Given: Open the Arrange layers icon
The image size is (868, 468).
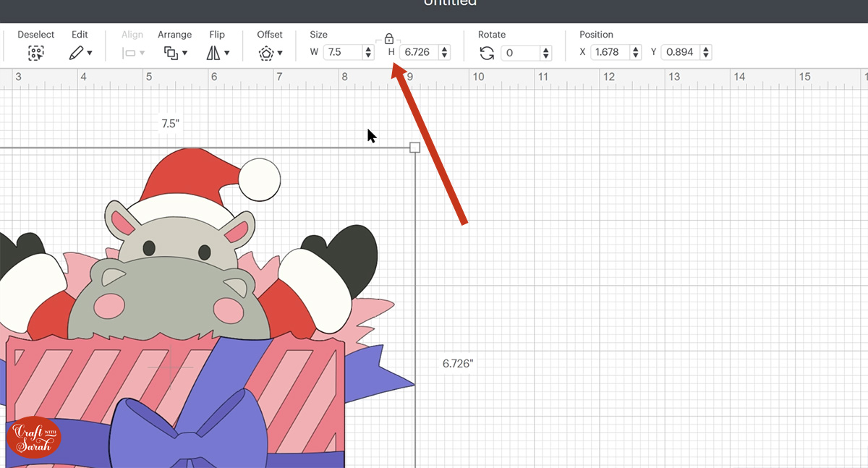Looking at the screenshot, I should [x=171, y=53].
